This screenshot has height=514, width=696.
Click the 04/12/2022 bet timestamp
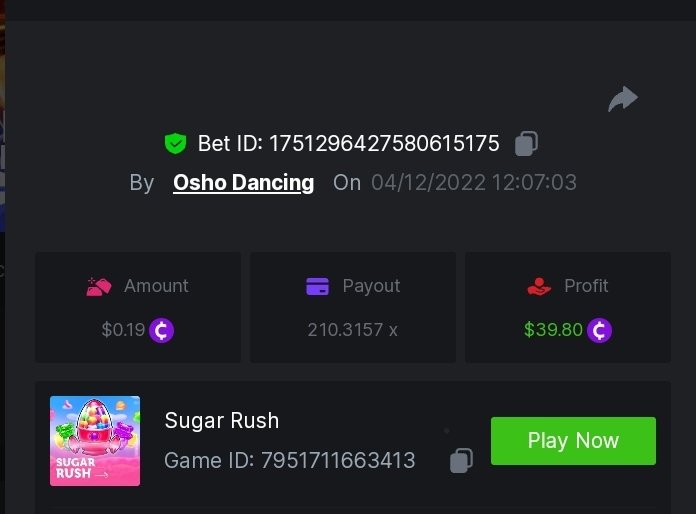pos(473,183)
